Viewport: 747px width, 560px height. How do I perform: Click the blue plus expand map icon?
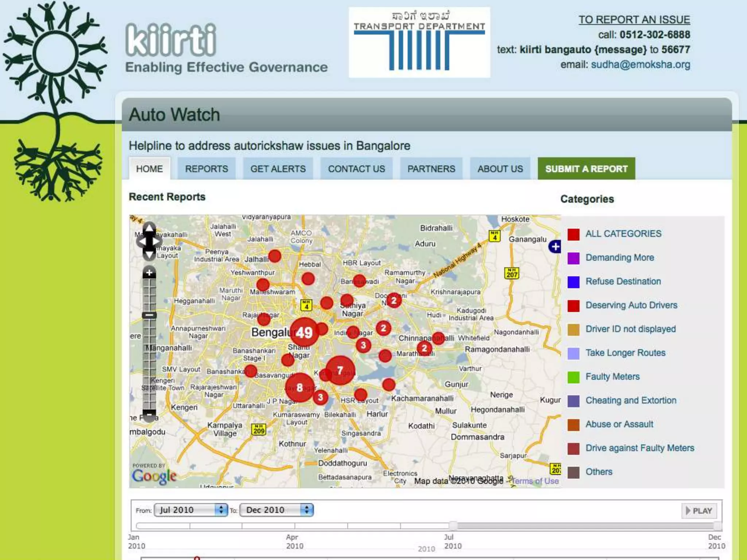(555, 247)
